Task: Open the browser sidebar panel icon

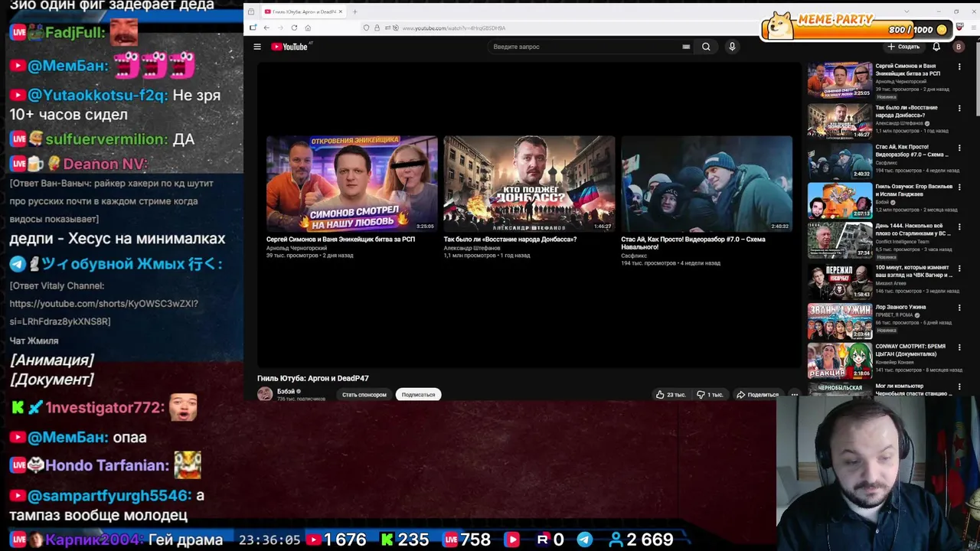Action: pyautogui.click(x=253, y=28)
